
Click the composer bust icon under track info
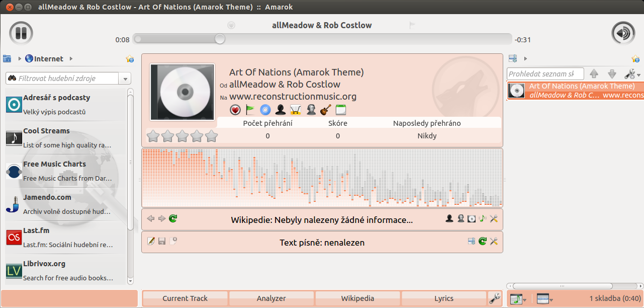(x=311, y=109)
